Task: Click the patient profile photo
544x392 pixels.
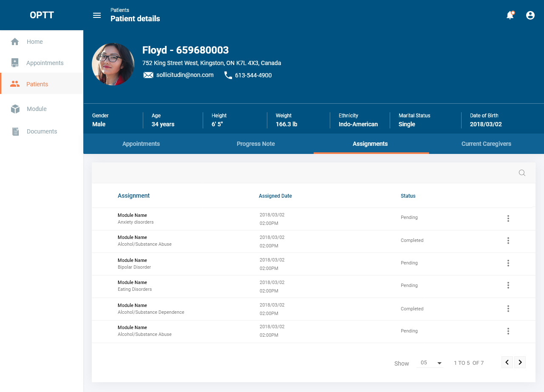Action: click(113, 64)
